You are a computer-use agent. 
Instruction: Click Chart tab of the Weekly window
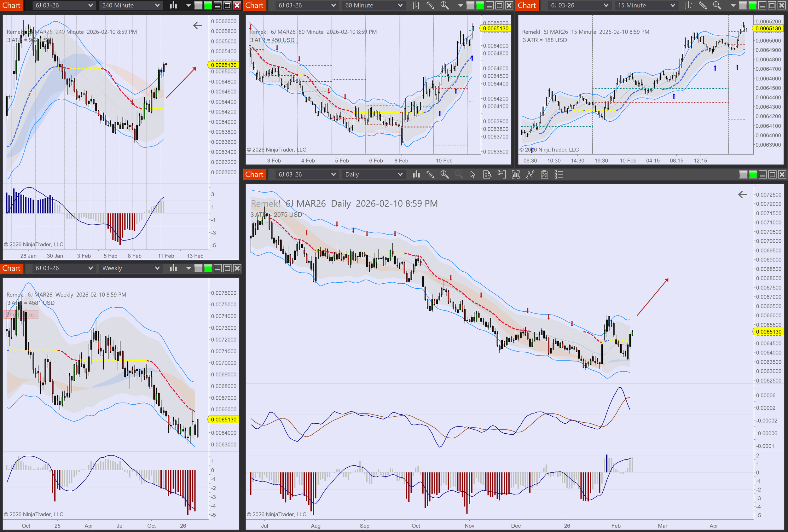12,268
